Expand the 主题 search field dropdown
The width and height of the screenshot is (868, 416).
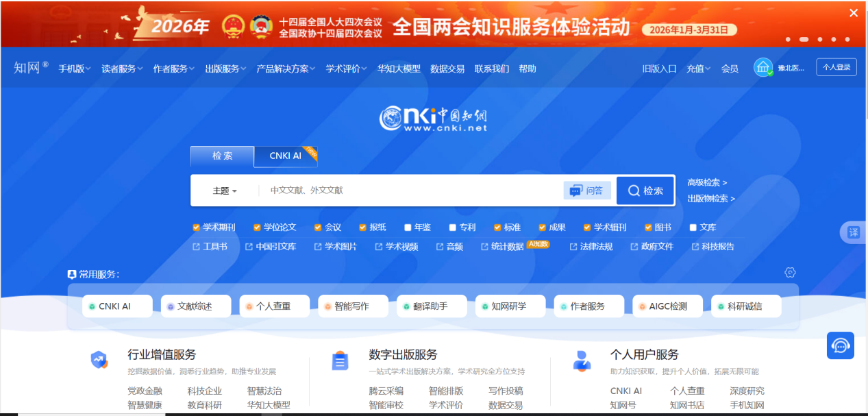point(224,191)
